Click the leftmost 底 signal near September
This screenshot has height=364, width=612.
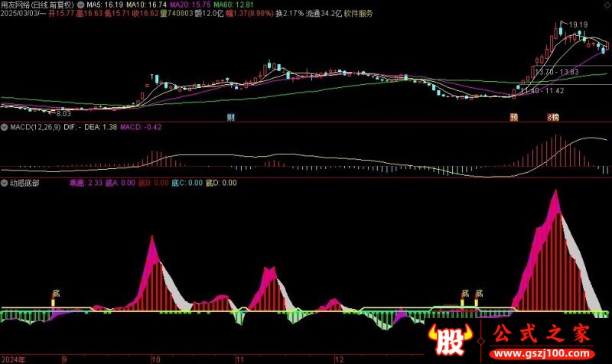click(x=56, y=294)
